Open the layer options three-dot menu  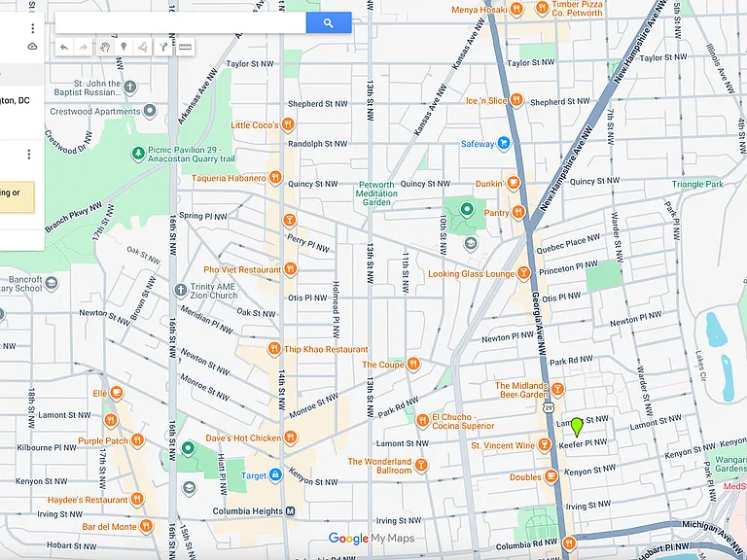tap(29, 155)
